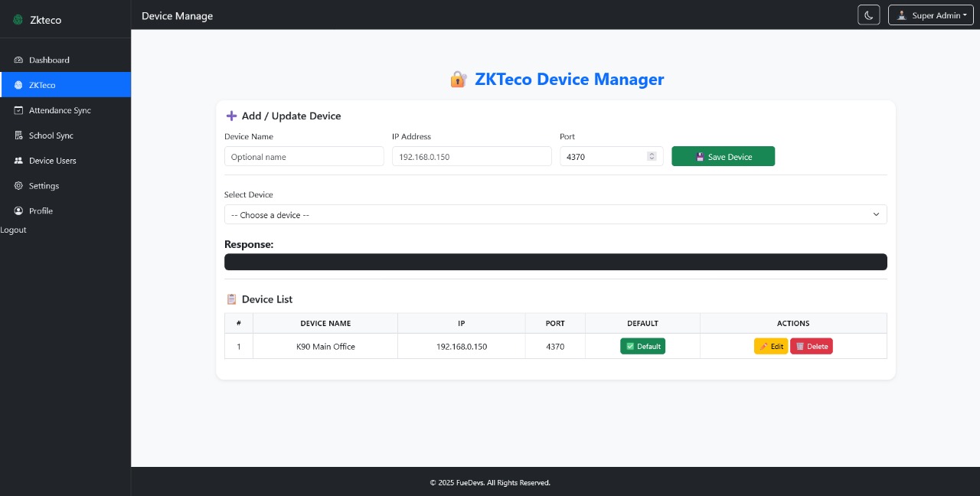Open the Choose a device dropdown chevron
980x496 pixels.
coord(876,214)
